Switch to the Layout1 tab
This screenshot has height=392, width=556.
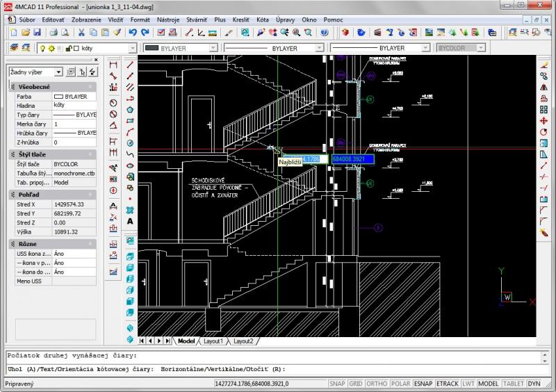click(x=213, y=341)
